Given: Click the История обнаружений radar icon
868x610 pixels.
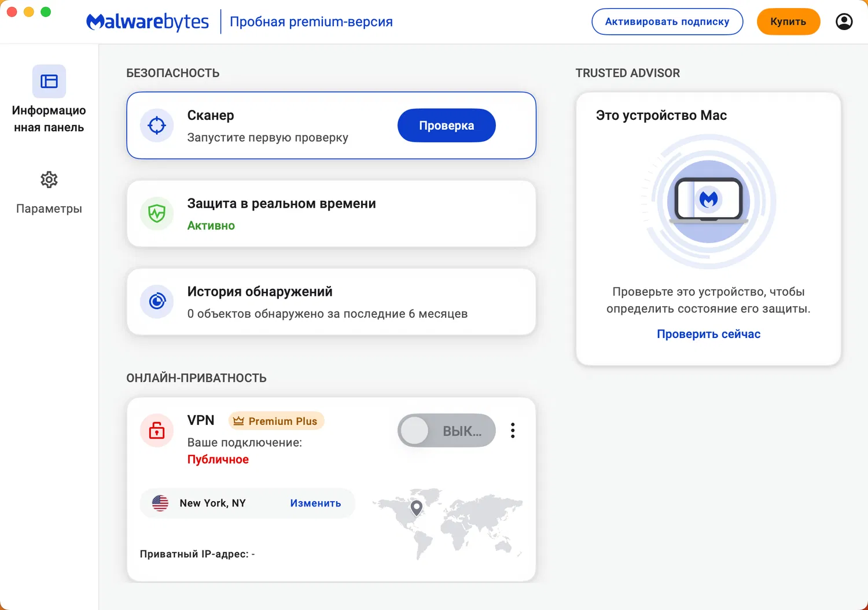Looking at the screenshot, I should point(157,302).
